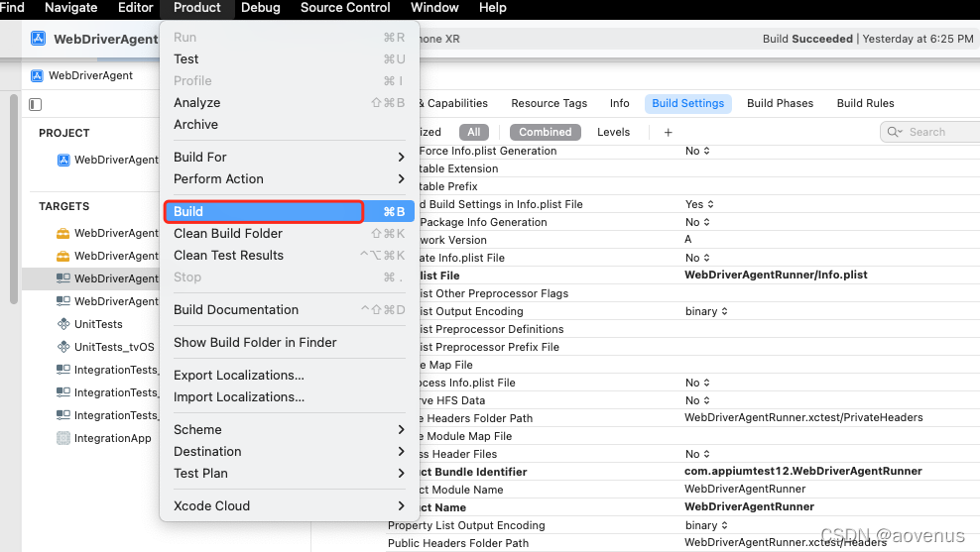Select Export Localizations menu item
Screen dimensions: 980x552
click(288, 376)
